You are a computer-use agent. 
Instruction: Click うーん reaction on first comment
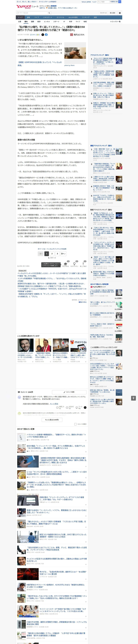[79, 408]
